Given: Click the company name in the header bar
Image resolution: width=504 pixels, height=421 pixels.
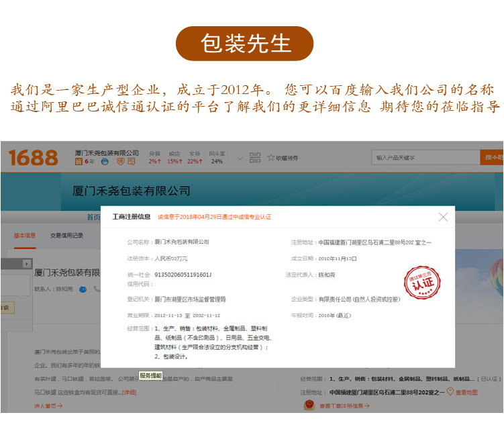Looking at the screenshot, I should point(107,153).
